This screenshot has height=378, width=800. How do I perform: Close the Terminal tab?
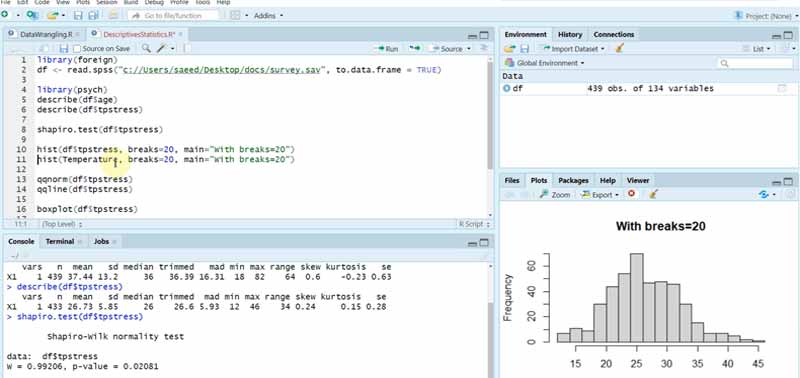click(x=80, y=242)
